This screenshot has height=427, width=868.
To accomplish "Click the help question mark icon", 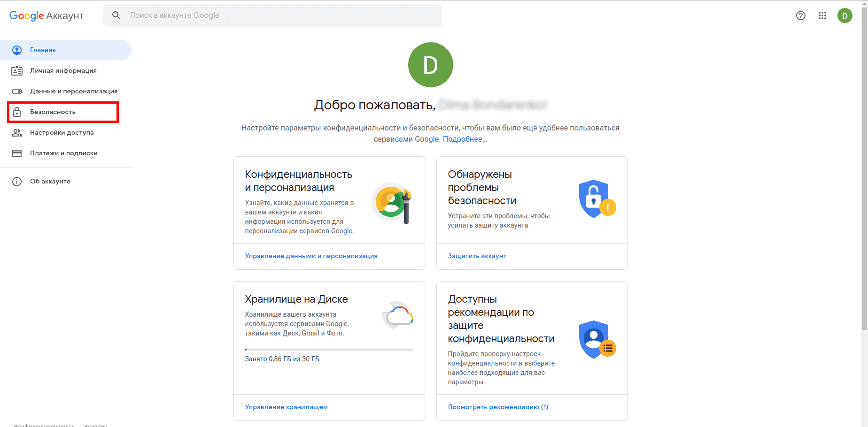I will coord(801,15).
